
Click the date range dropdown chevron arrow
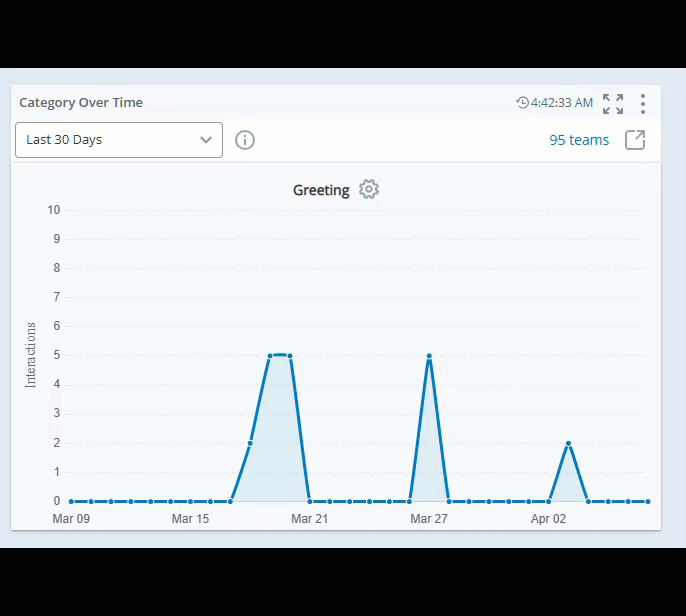click(x=206, y=140)
